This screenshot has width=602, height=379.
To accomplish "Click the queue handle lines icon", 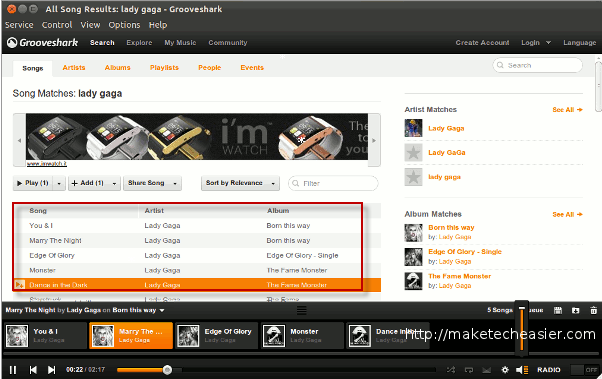I will [302, 310].
